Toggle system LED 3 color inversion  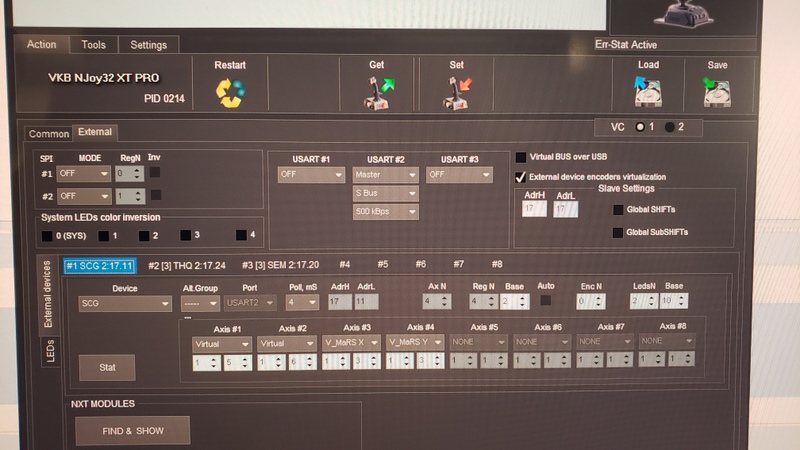(x=186, y=235)
